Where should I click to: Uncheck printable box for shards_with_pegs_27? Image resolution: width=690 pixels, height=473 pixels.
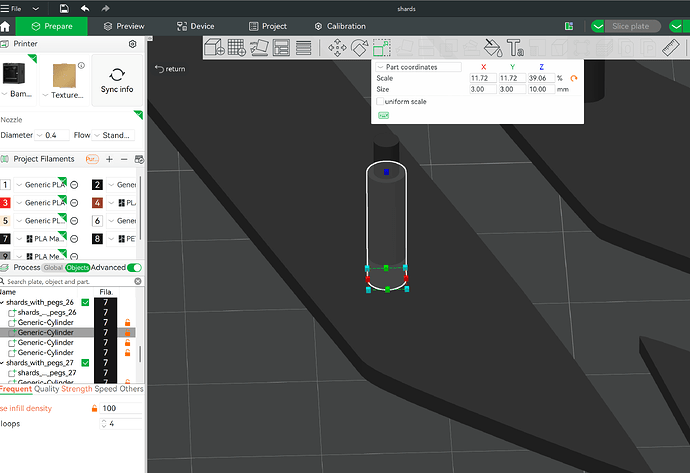85,363
